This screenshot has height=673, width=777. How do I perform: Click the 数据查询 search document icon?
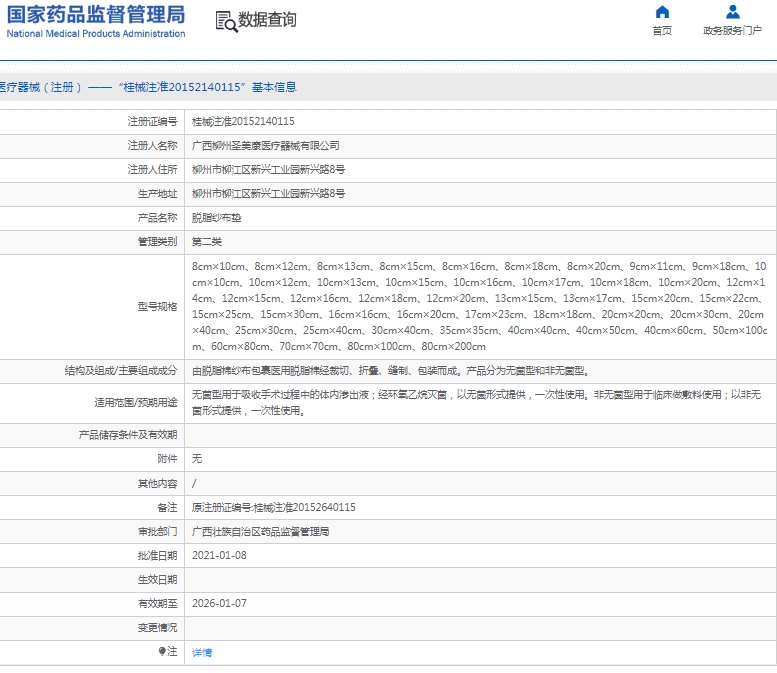[x=226, y=21]
